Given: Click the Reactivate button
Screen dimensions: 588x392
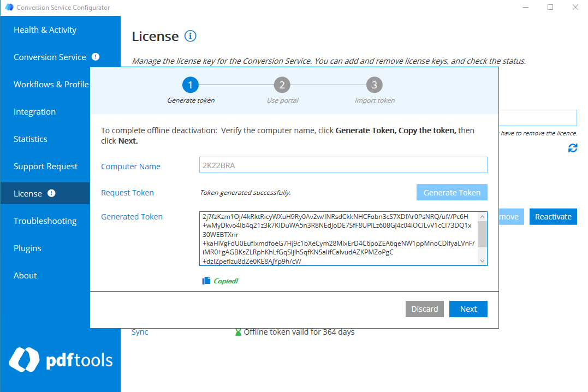Looking at the screenshot, I should click(x=553, y=216).
